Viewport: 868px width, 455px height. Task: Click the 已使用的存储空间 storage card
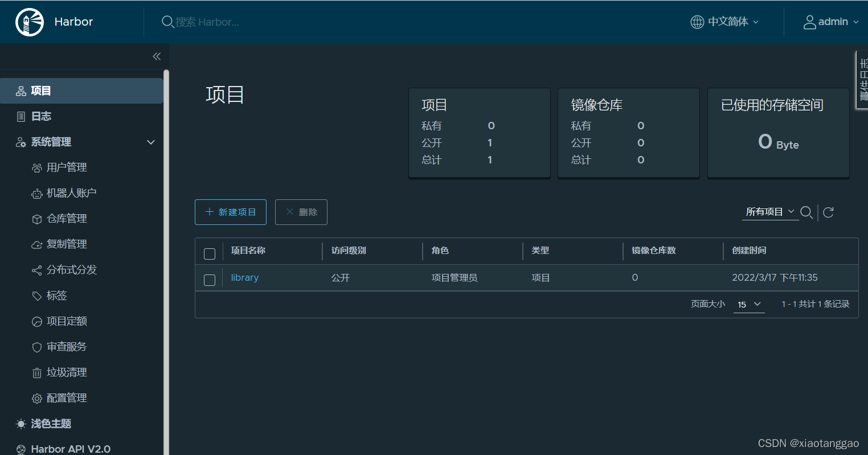[779, 133]
